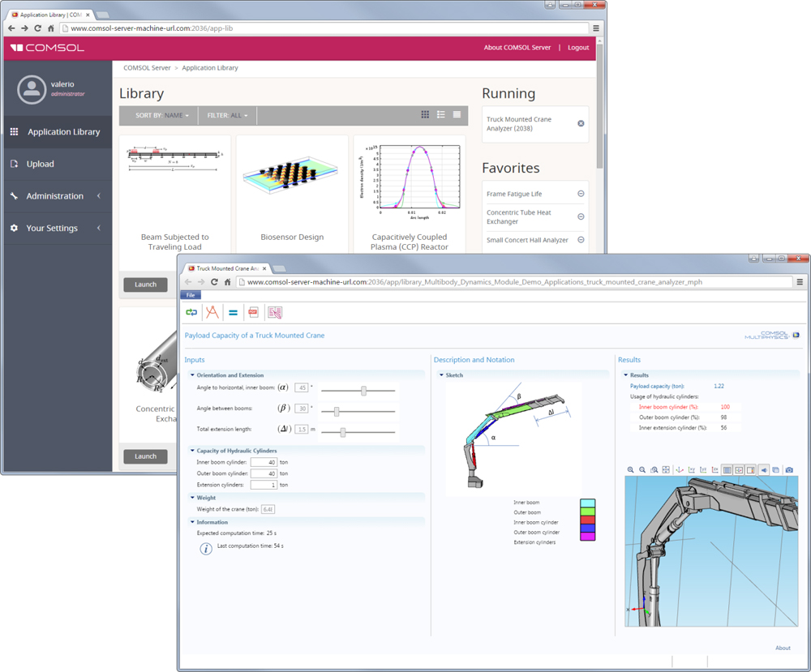Click the Logout link
Viewport: 811px width, 672px height.
pyautogui.click(x=578, y=48)
